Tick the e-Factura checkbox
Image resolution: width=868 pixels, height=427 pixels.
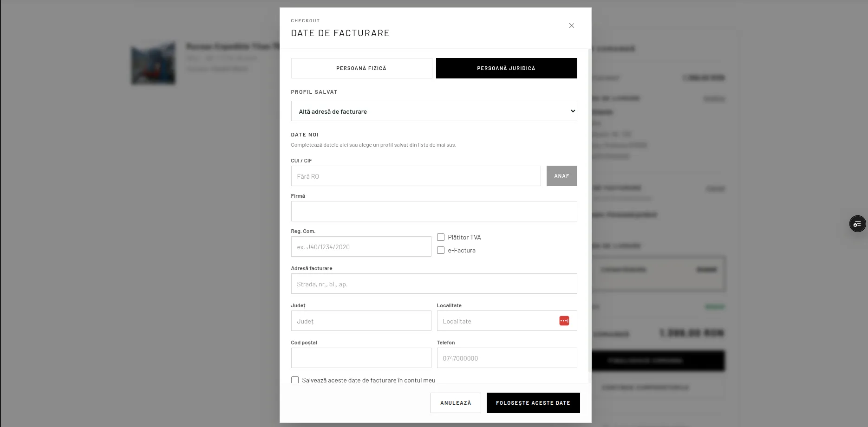tap(441, 250)
